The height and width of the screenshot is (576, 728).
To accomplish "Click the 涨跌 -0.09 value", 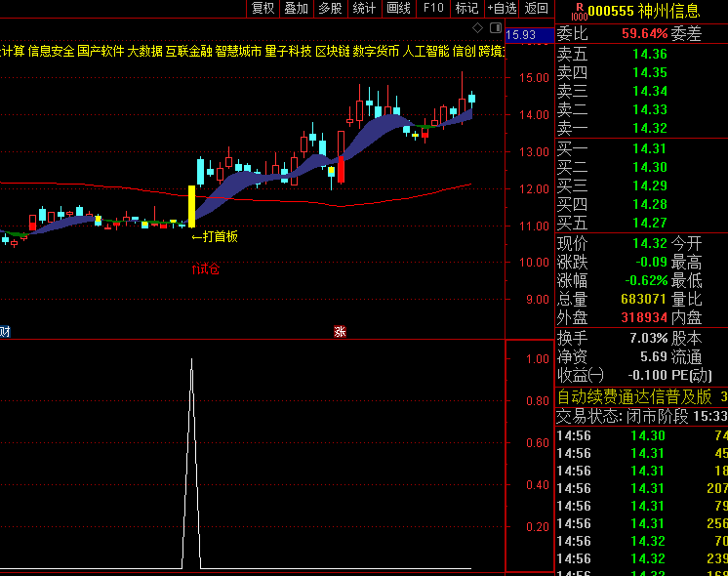I will (651, 263).
